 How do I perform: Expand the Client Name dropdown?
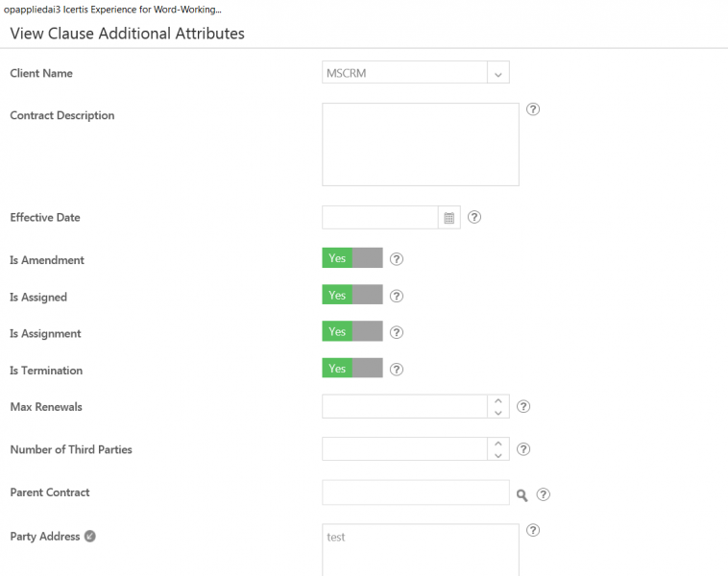pyautogui.click(x=497, y=73)
